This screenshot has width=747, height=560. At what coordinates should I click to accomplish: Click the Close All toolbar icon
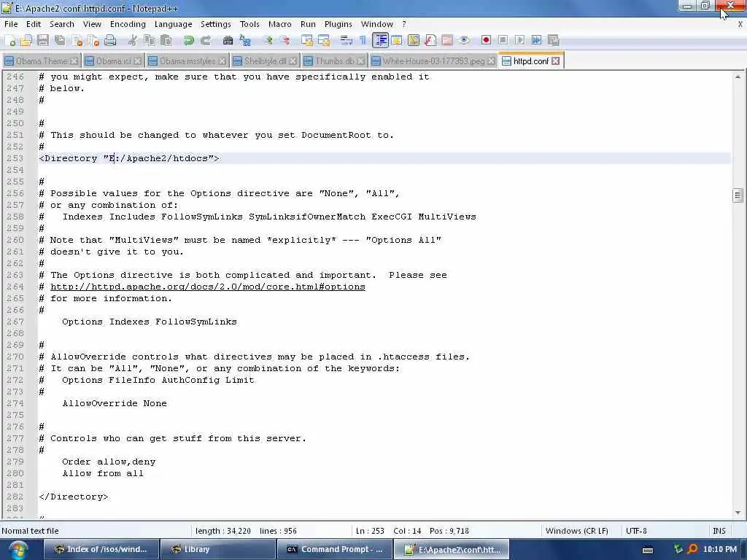tap(93, 41)
